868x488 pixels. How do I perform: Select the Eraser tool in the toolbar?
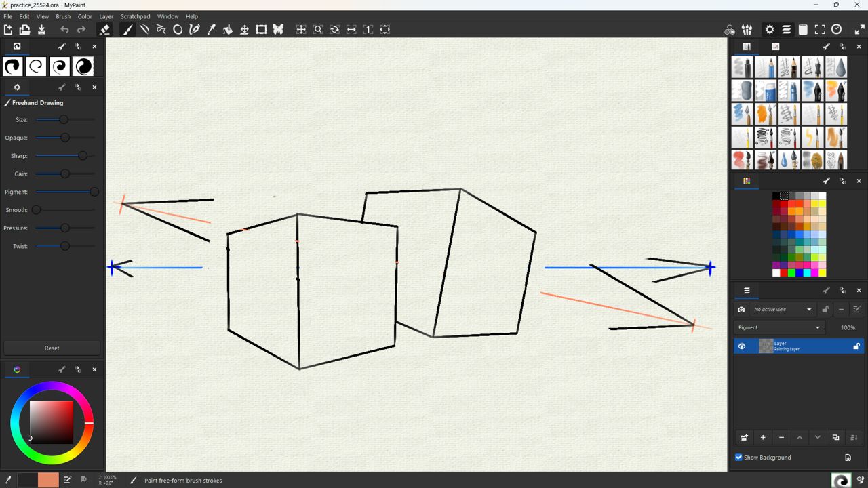click(105, 29)
